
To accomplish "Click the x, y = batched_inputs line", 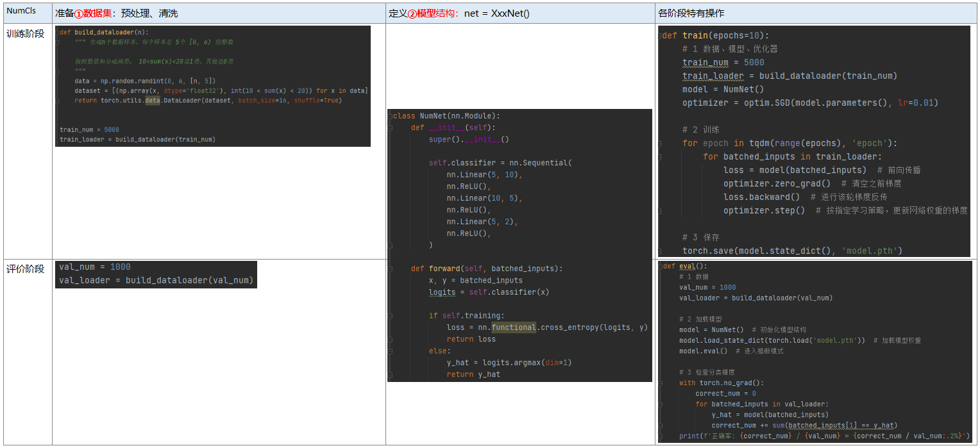I will tap(476, 280).
